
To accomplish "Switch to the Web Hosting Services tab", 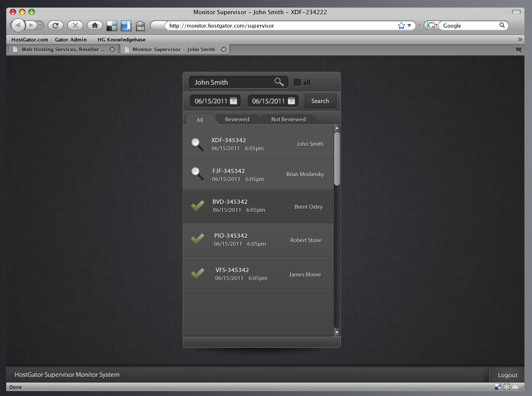I will pos(63,49).
